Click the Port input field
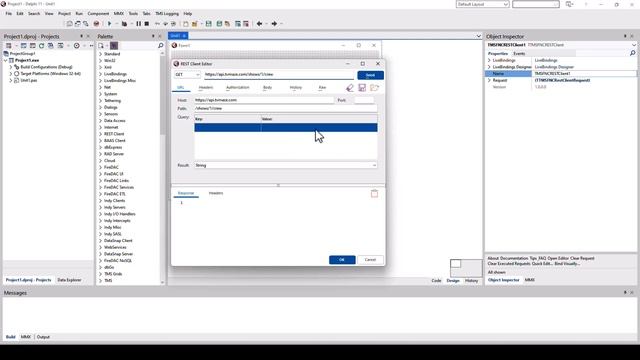This screenshot has width=640, height=360. tap(364, 100)
